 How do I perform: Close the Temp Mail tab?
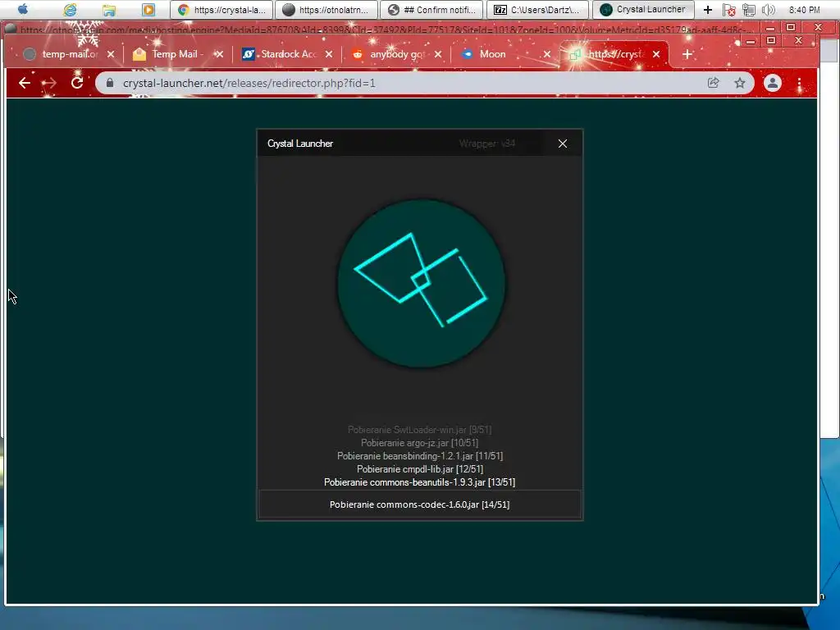tap(219, 54)
